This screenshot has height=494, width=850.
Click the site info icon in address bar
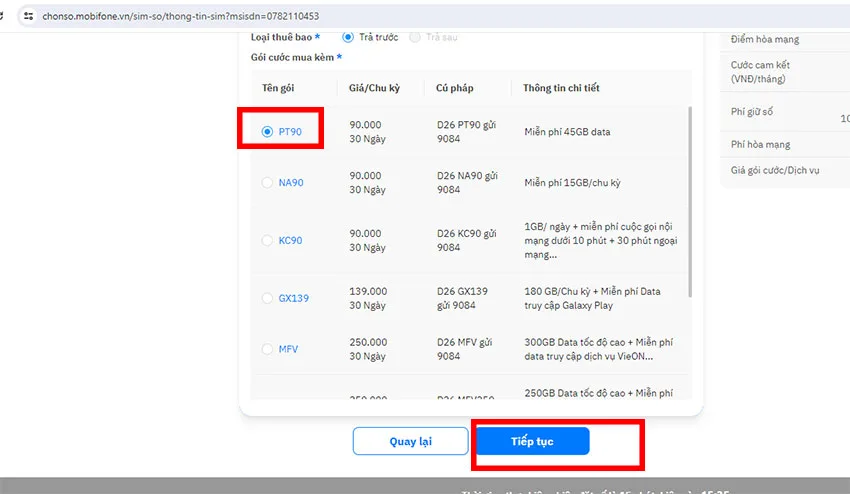[x=29, y=16]
